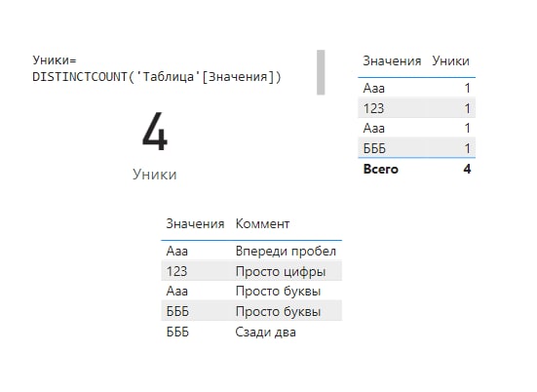Click the gray vertical scrollbar bar
This screenshot has height=392, width=537.
pos(321,72)
